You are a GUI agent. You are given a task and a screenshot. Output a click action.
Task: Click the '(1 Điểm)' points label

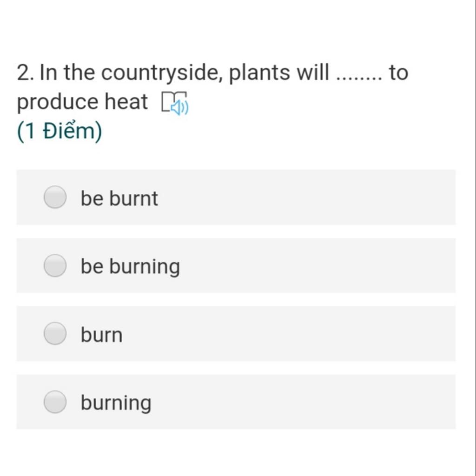pyautogui.click(x=59, y=131)
